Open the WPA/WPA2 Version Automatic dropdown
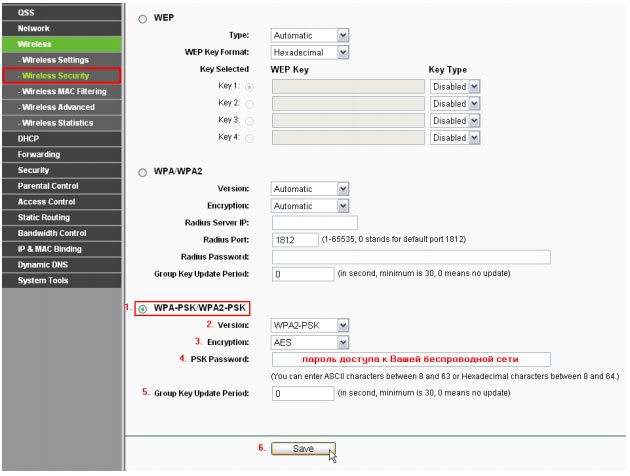The image size is (630, 476). point(310,189)
